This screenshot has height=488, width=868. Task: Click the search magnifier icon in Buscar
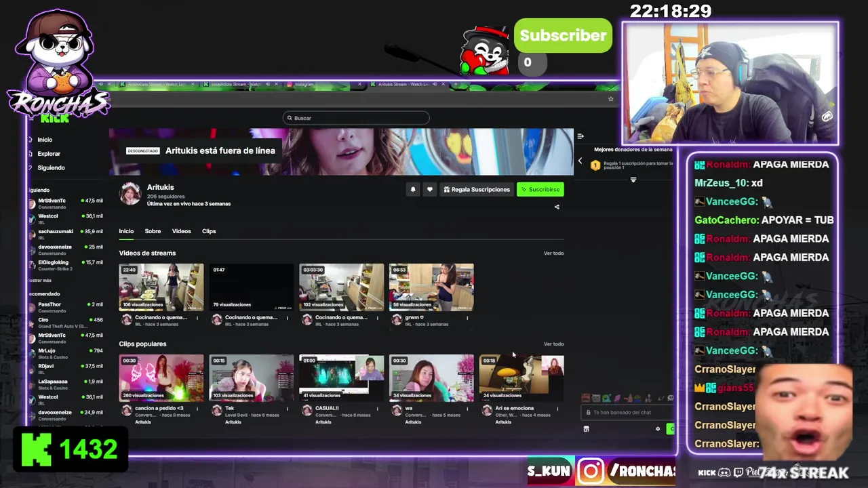pos(290,118)
